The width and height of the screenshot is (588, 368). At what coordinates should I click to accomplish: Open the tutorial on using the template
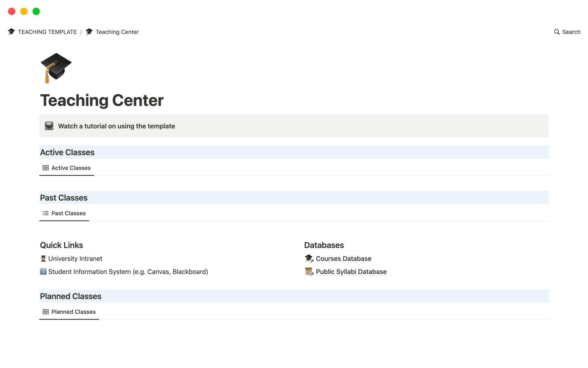tap(116, 126)
